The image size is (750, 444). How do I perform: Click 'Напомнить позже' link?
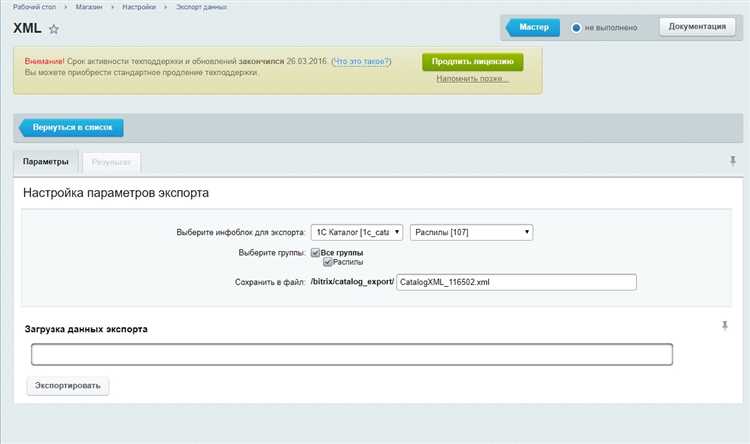(472, 78)
